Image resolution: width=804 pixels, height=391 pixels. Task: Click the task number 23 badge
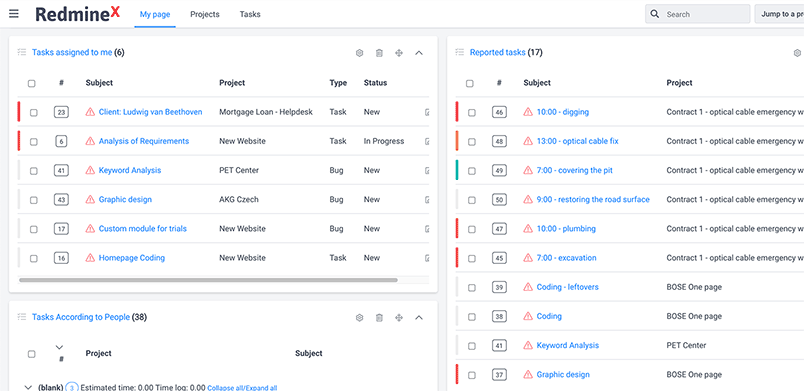[61, 112]
